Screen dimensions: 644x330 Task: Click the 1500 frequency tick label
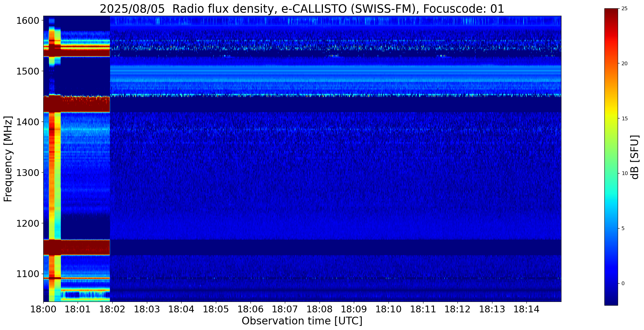point(28,71)
